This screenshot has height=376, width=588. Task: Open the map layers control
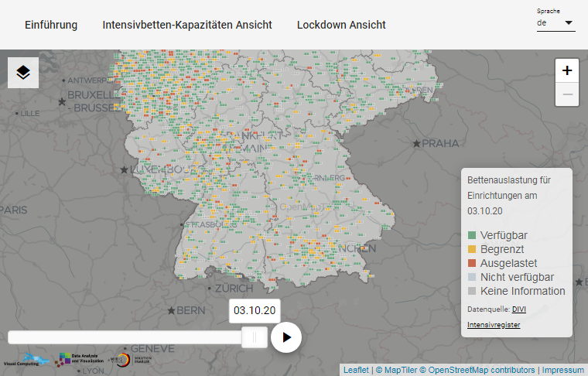[23, 73]
